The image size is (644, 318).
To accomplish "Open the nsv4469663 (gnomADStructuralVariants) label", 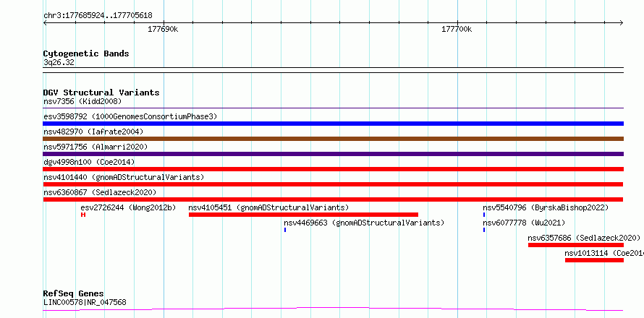I will click(x=364, y=223).
